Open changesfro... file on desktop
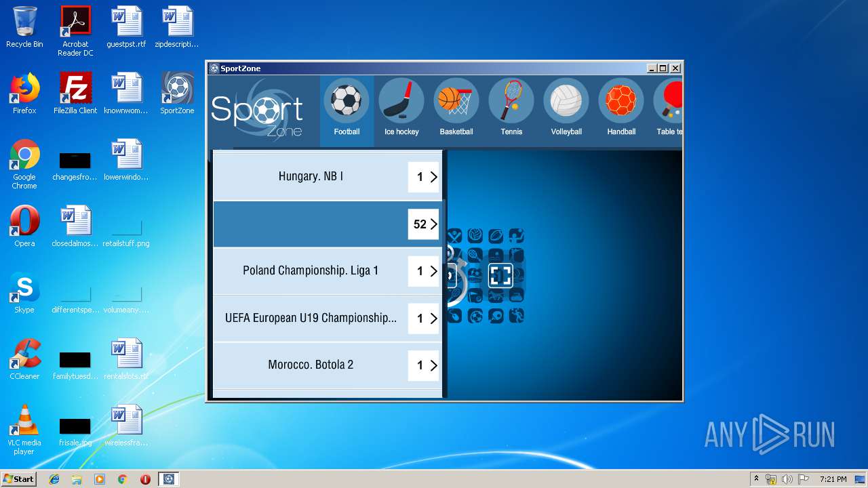Viewport: 868px width, 488px height. click(75, 167)
